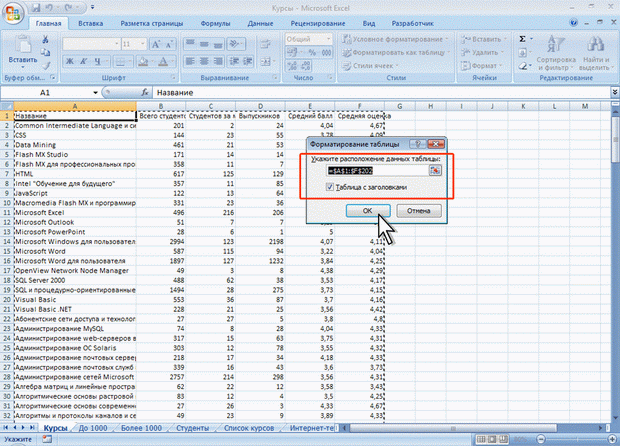Screen dimensions: 620x446
Task: Click the increase decimal icon
Action: pyautogui.click(x=292, y=66)
